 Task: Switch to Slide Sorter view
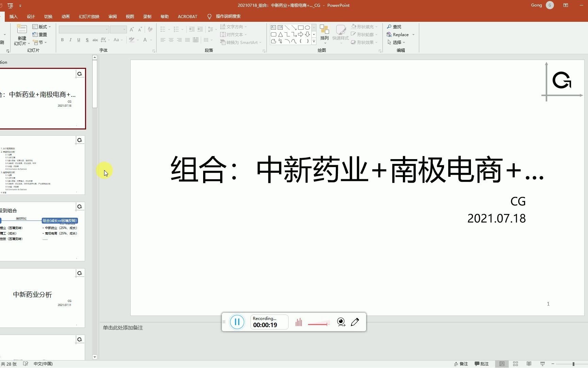point(516,364)
